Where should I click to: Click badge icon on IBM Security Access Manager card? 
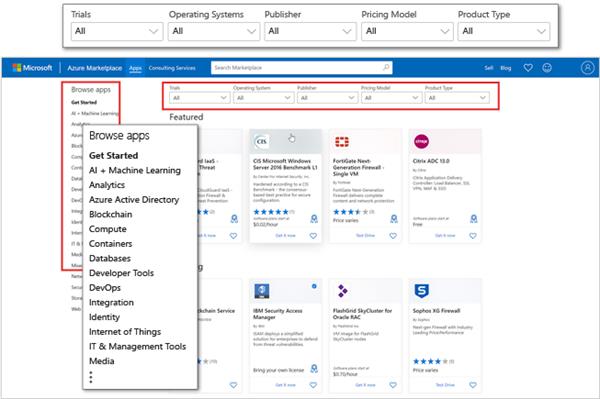pos(314,368)
